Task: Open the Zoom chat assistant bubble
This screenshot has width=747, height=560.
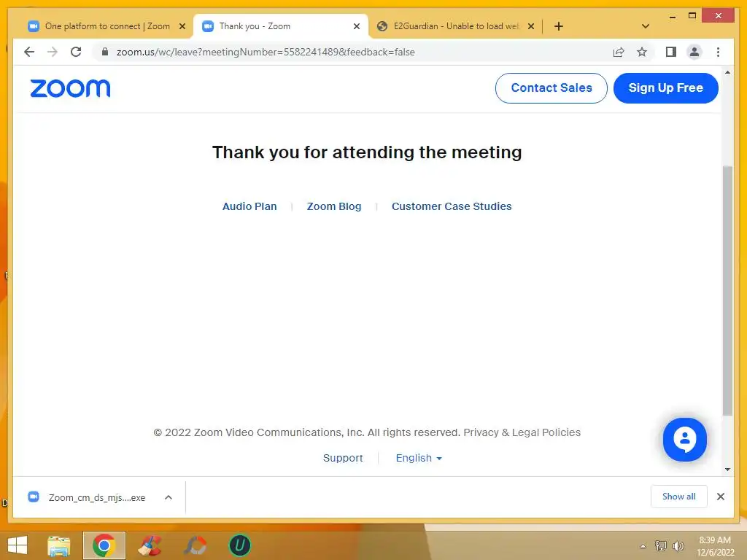Action: click(x=684, y=440)
